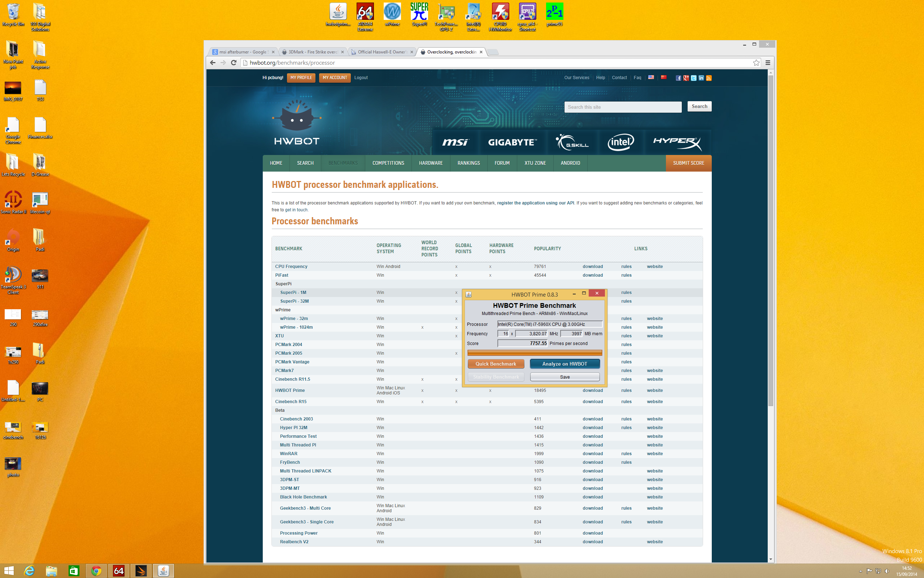Open SuperPI desktop icon
924x578 pixels.
pos(419,14)
